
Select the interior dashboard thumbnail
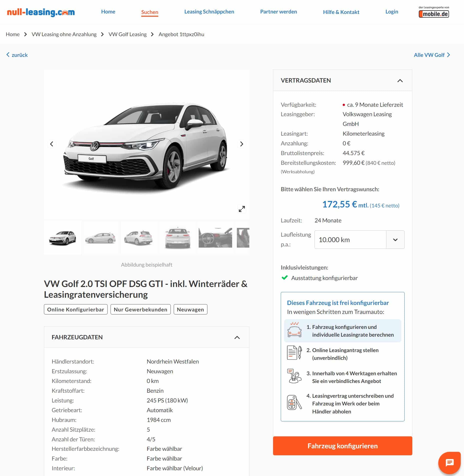215,238
